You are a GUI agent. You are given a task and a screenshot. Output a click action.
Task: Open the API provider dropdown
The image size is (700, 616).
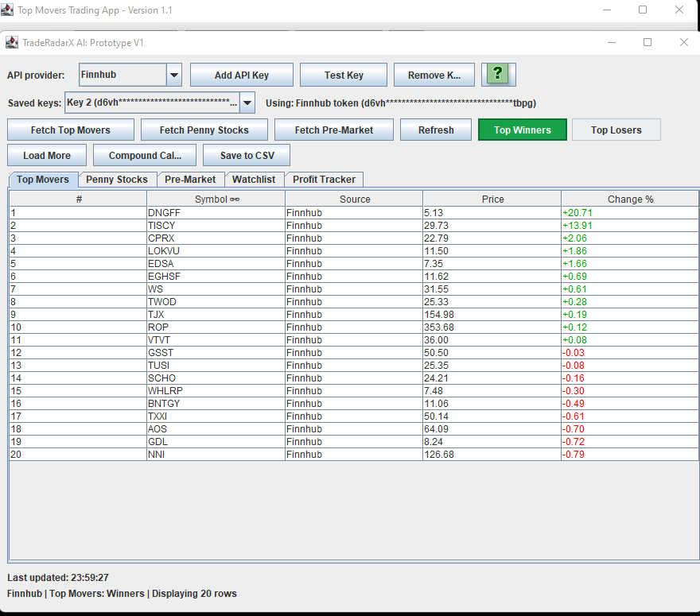click(174, 74)
